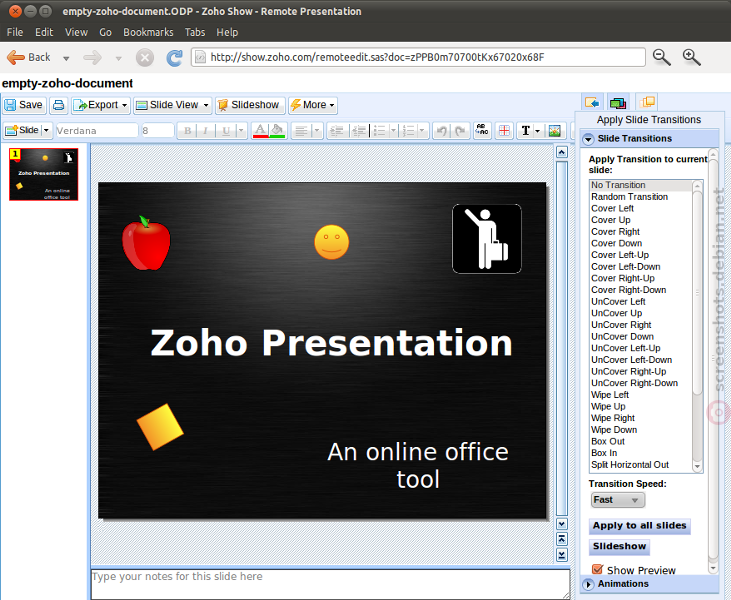Click slide editor scroll down arrow

point(562,524)
